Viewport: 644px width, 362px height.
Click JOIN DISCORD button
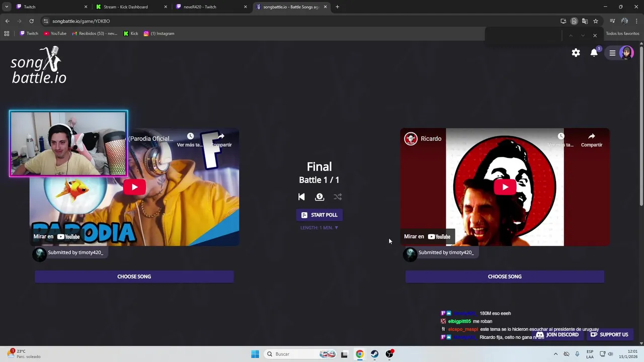(x=557, y=335)
